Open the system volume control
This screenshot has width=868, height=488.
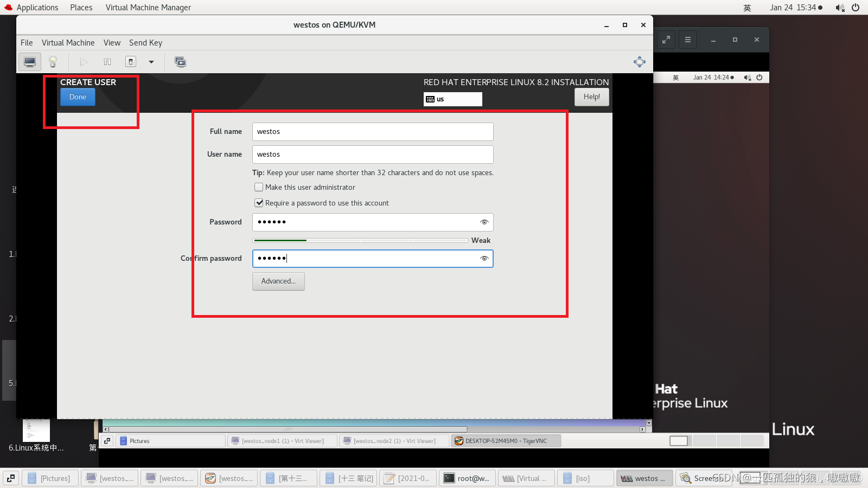pyautogui.click(x=840, y=8)
